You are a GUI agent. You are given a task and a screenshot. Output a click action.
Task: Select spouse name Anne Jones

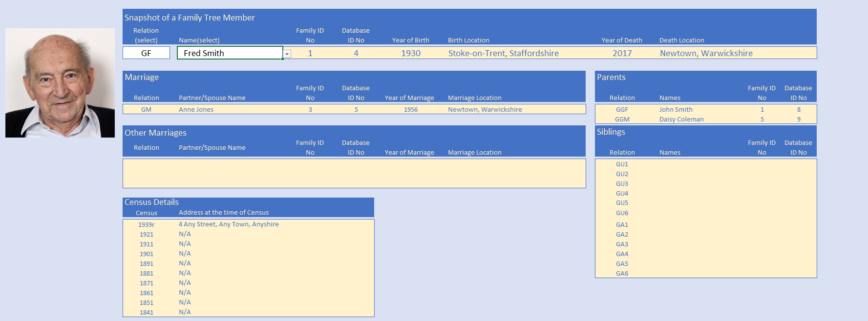click(x=196, y=110)
